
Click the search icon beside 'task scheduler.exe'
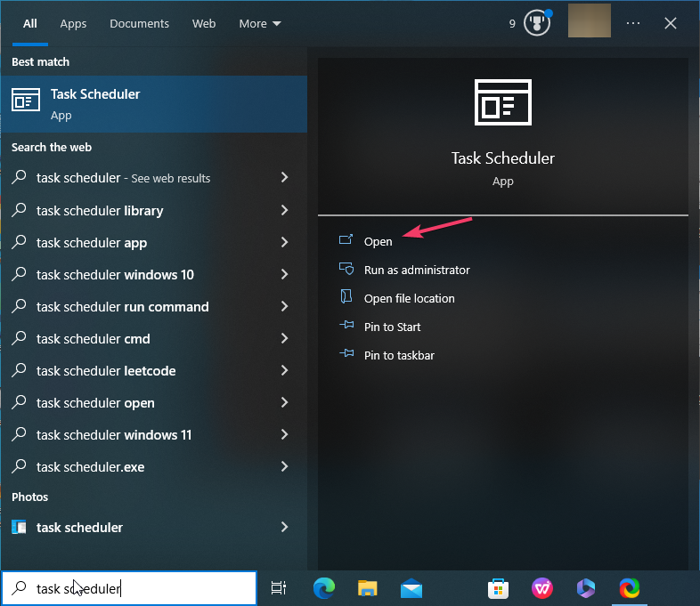pos(19,466)
